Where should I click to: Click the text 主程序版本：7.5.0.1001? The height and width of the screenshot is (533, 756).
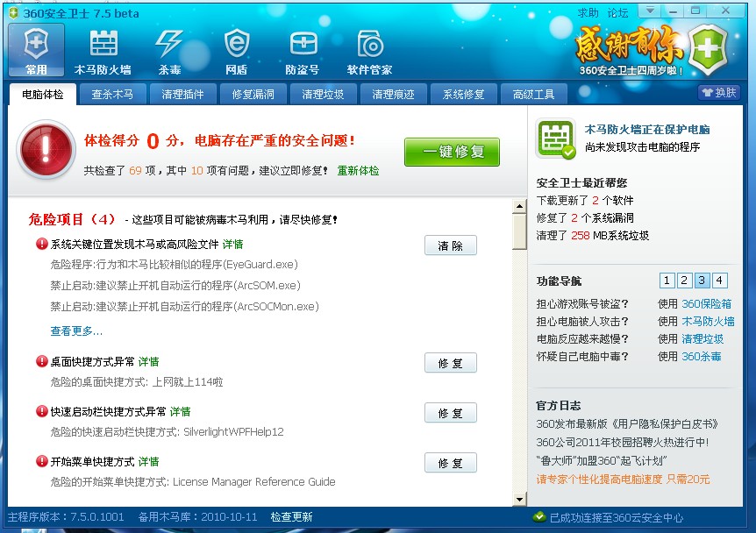pos(66,517)
